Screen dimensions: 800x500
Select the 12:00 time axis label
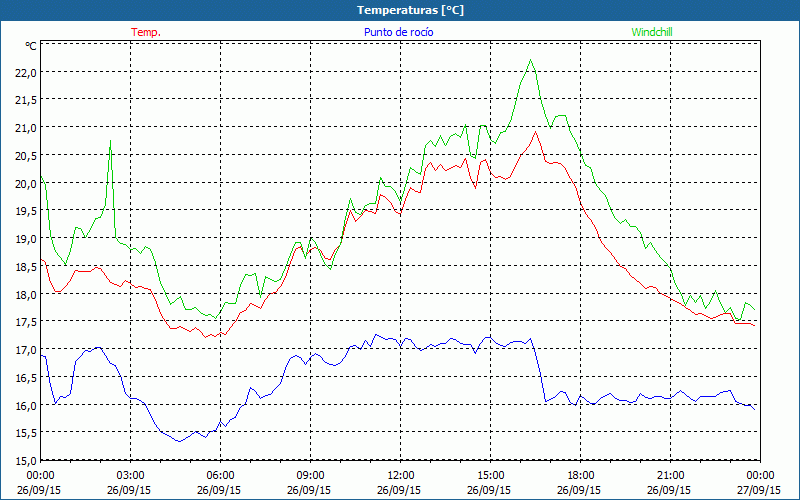pyautogui.click(x=400, y=475)
